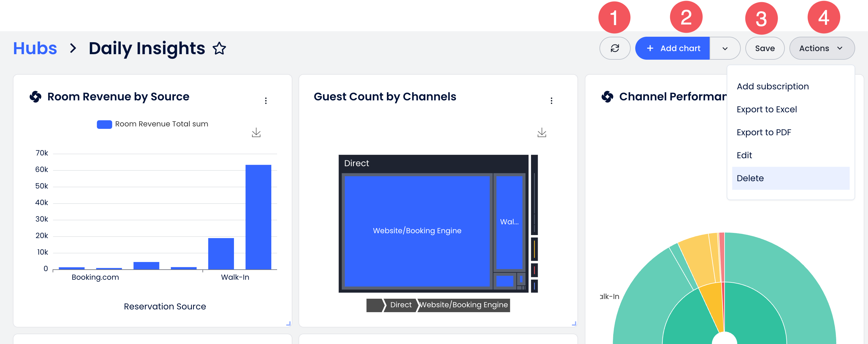
Task: Choose Export to Excel menu option
Action: 766,109
